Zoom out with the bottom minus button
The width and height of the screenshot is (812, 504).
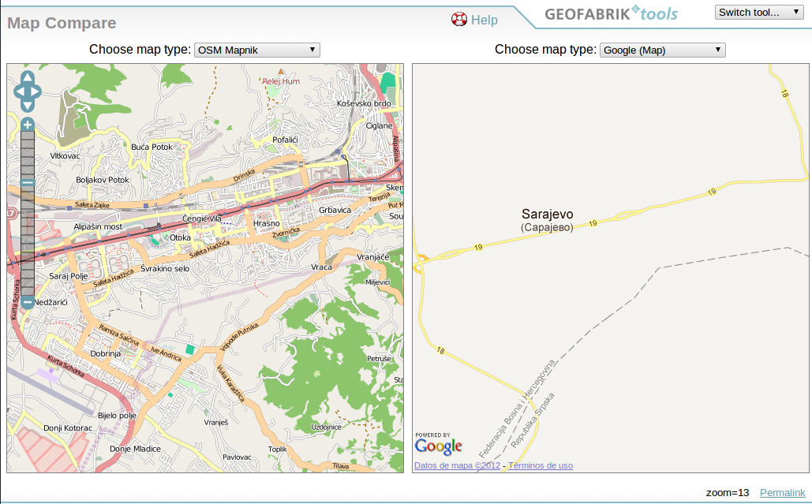pos(28,302)
